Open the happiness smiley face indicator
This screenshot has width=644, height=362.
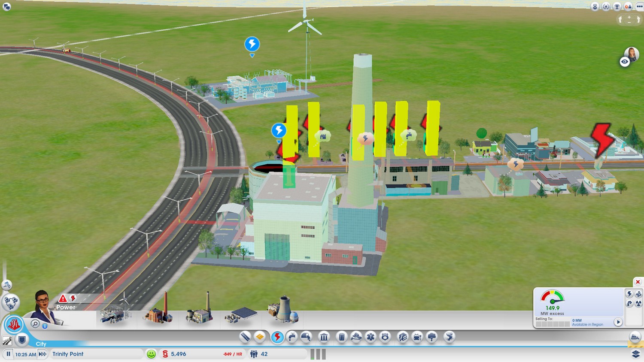click(x=151, y=354)
